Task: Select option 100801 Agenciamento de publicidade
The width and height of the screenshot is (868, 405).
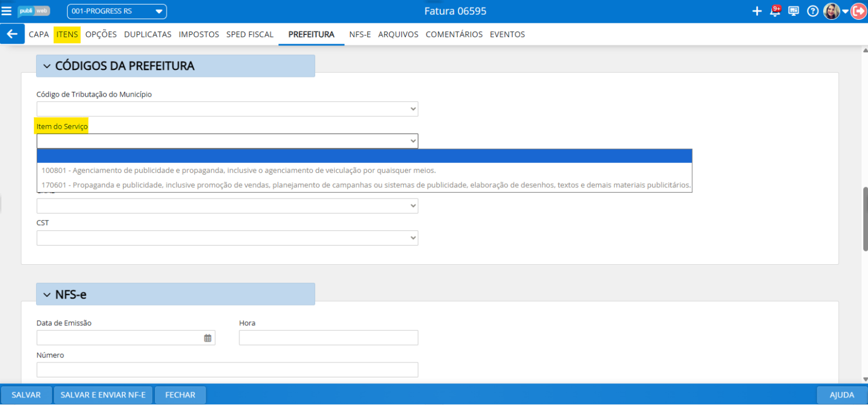Action: coord(239,170)
